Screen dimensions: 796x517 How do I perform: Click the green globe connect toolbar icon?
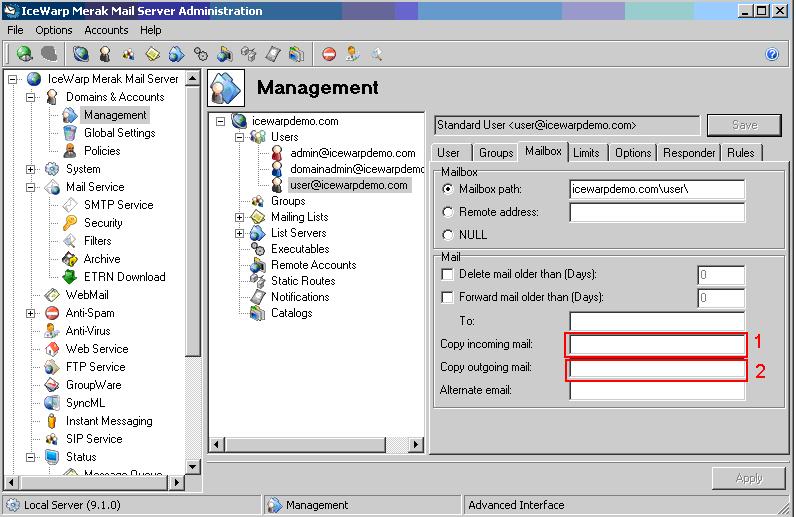(24, 53)
